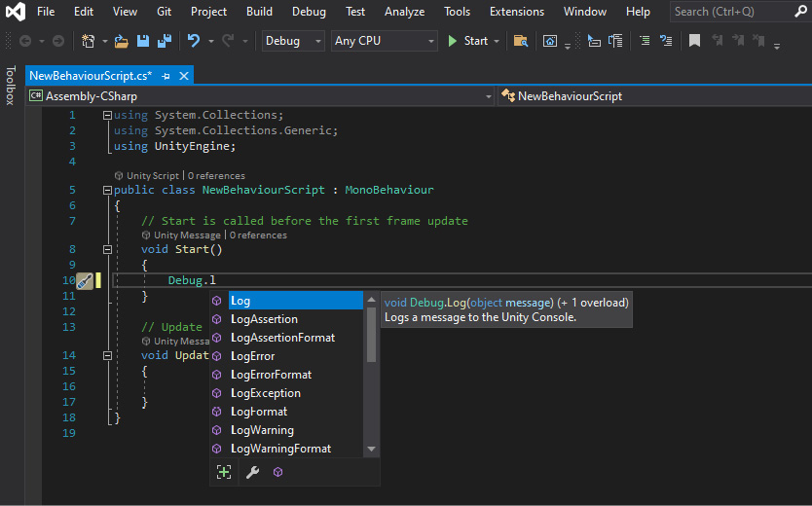
Task: Click the search magnifier icon
Action: tap(800, 12)
